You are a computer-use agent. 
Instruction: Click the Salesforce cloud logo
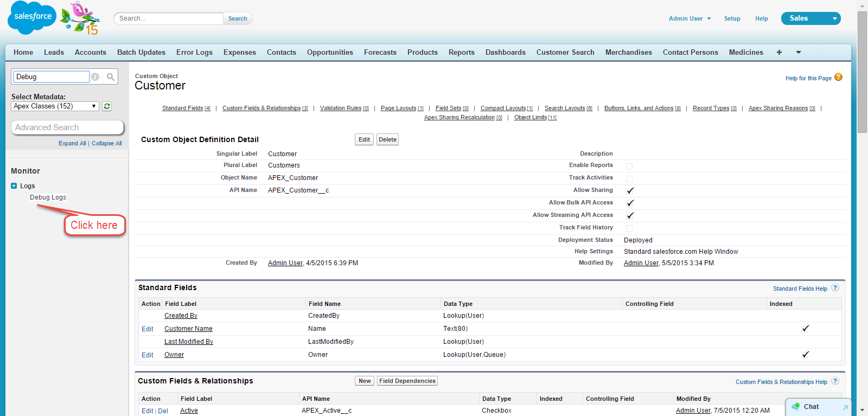[32, 17]
